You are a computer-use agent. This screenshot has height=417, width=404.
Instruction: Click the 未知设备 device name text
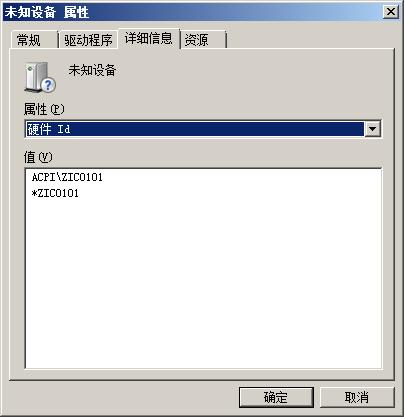92,70
